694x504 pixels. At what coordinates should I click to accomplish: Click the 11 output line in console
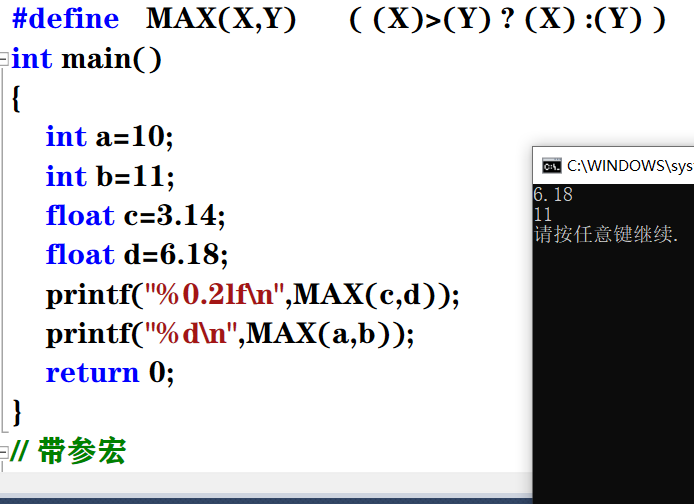click(543, 215)
